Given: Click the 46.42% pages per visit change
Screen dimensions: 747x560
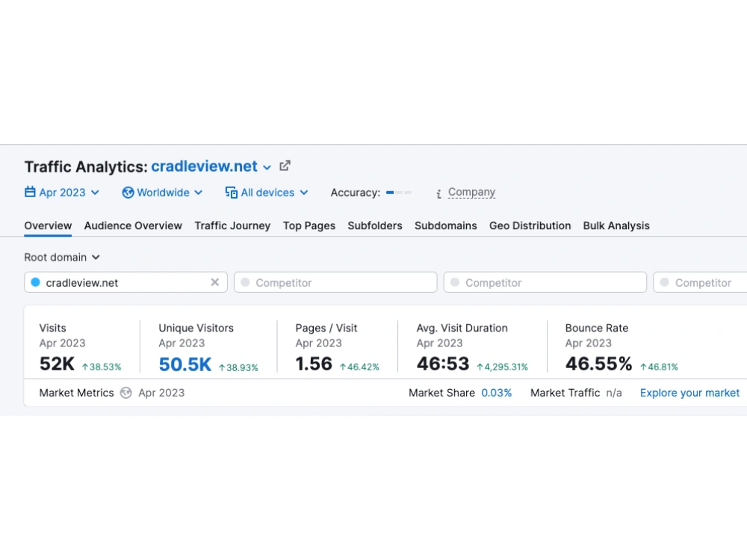Looking at the screenshot, I should 359,367.
